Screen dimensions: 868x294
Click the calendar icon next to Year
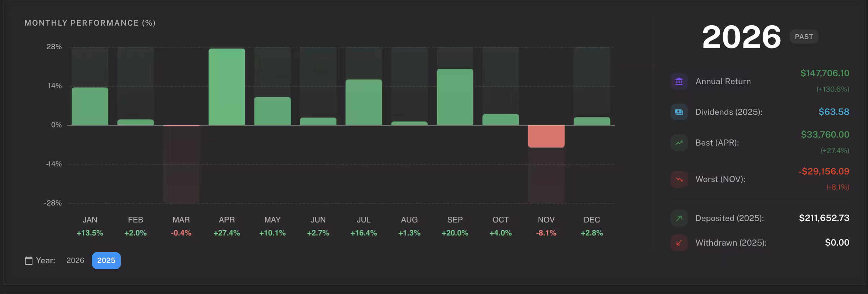pos(28,260)
